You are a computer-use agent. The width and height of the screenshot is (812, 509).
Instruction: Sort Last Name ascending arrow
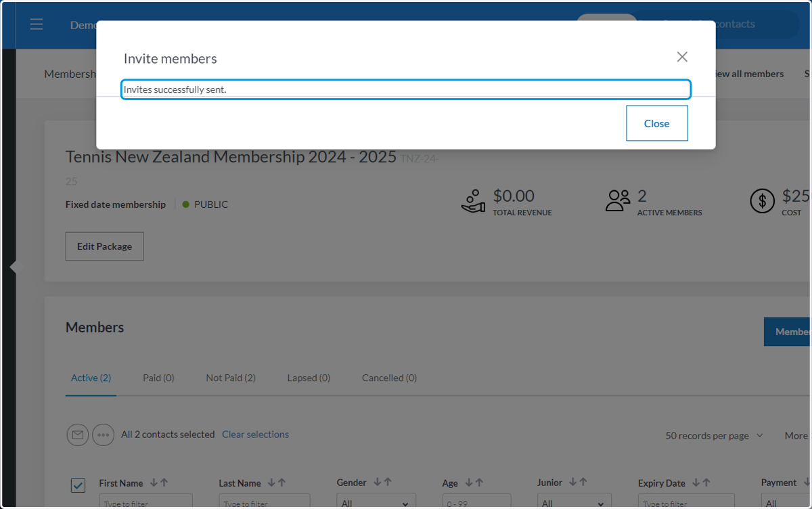[x=282, y=483]
